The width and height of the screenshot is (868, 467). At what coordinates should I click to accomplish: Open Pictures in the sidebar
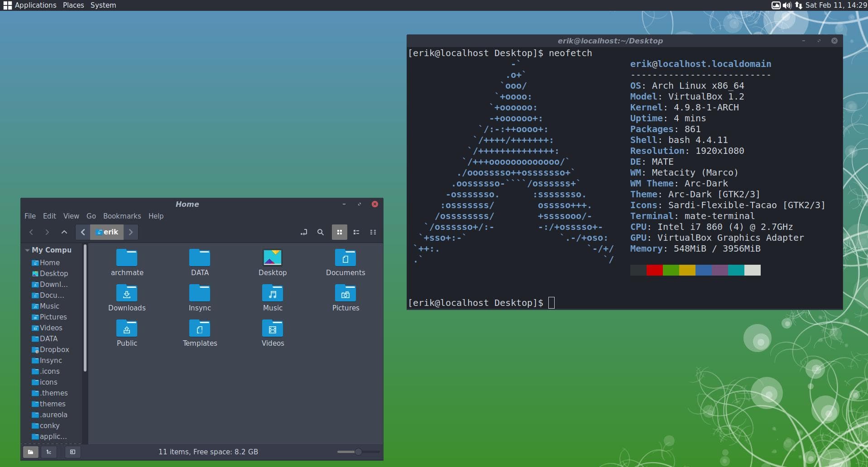[x=49, y=317]
